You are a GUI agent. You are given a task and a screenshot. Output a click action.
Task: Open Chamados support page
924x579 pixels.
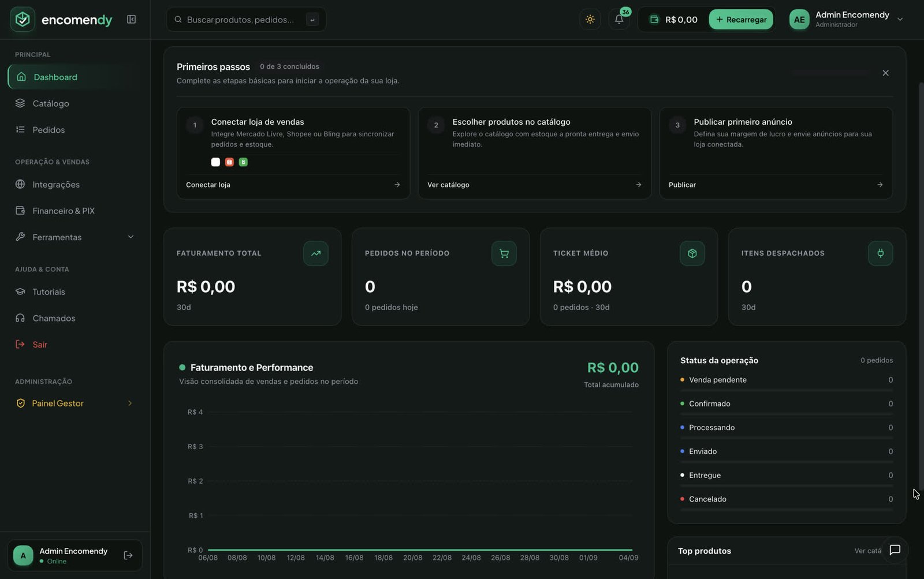(x=75, y=318)
